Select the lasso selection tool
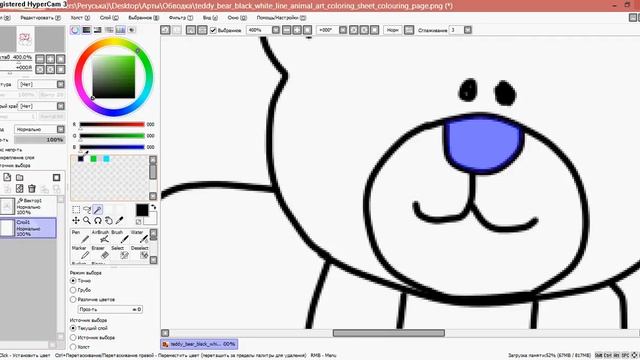This screenshot has height=360, width=640. (x=87, y=210)
